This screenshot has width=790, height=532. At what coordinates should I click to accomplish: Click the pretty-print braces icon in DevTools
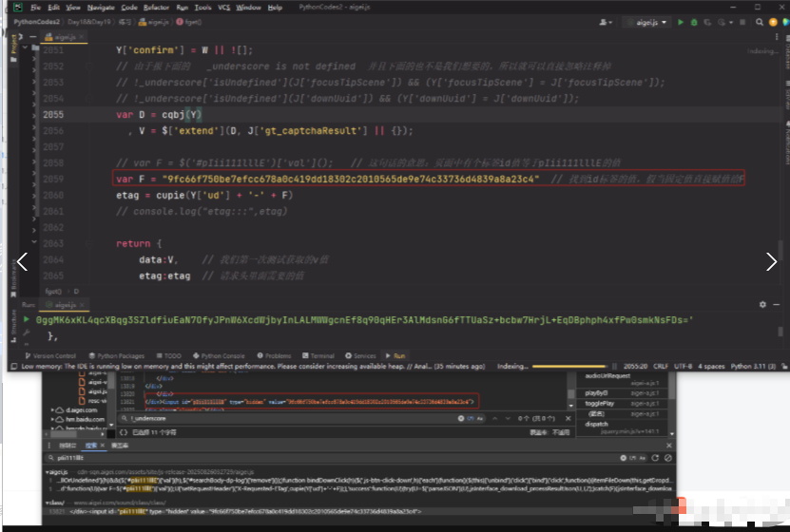[124, 432]
